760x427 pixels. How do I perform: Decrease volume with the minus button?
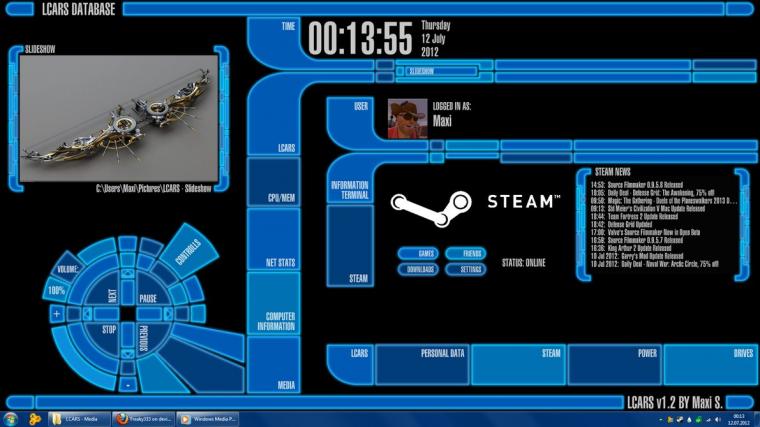[x=128, y=385]
